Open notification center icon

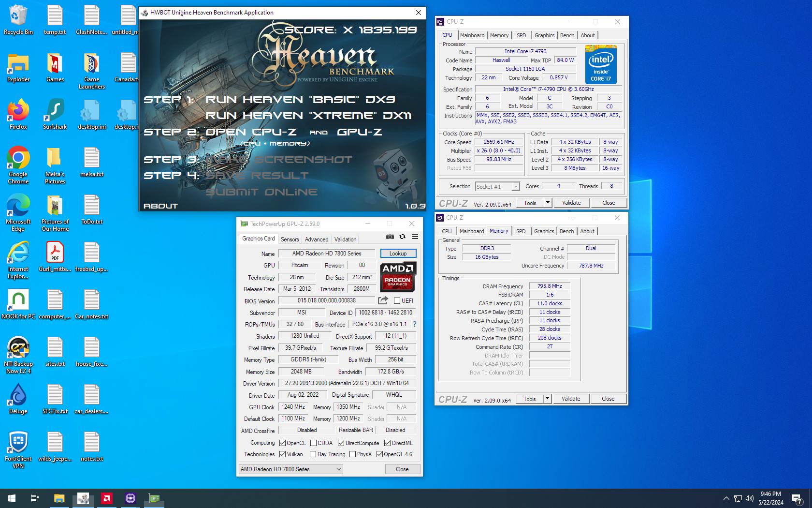click(x=797, y=498)
